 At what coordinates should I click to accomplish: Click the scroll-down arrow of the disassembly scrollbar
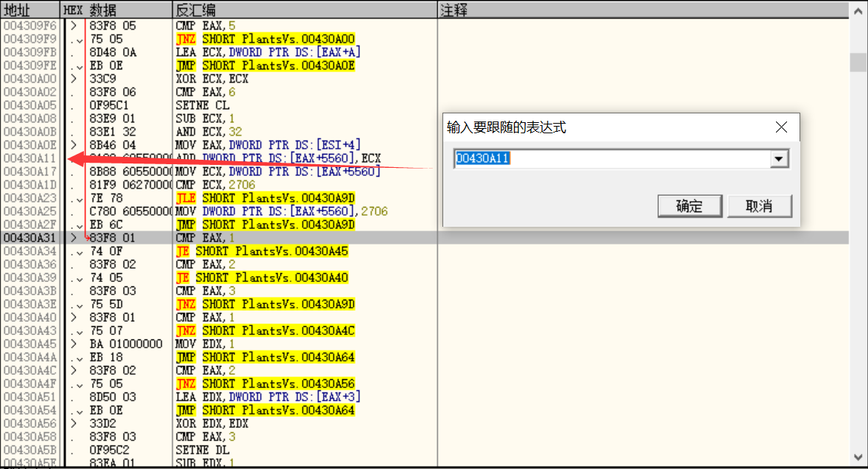pos(858,458)
